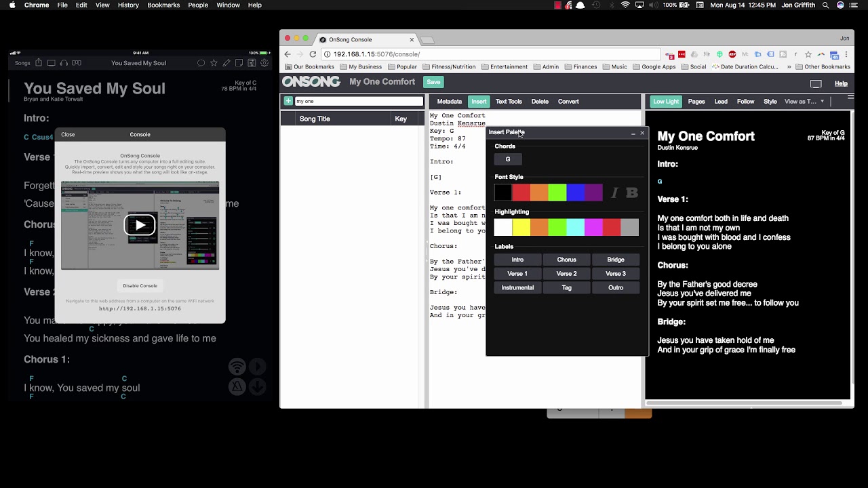Viewport: 868px width, 488px height.
Task: Click the green plus add-song icon
Action: (x=288, y=101)
